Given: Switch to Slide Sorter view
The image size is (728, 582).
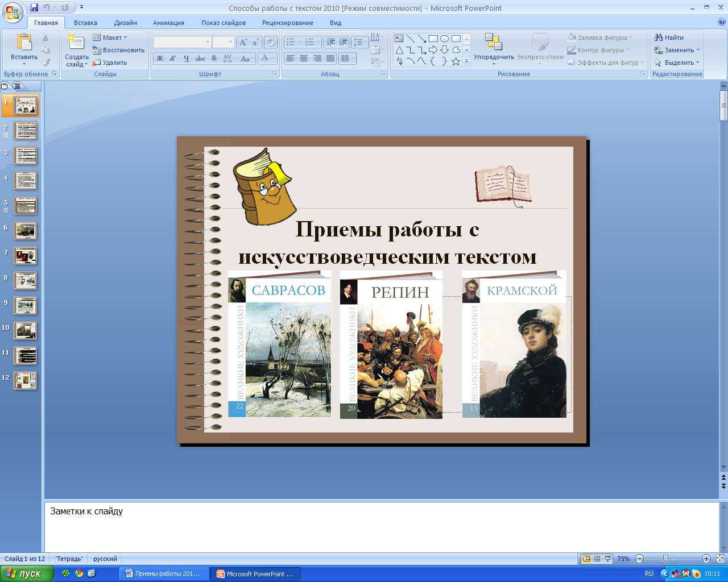Looking at the screenshot, I should pyautogui.click(x=597, y=559).
